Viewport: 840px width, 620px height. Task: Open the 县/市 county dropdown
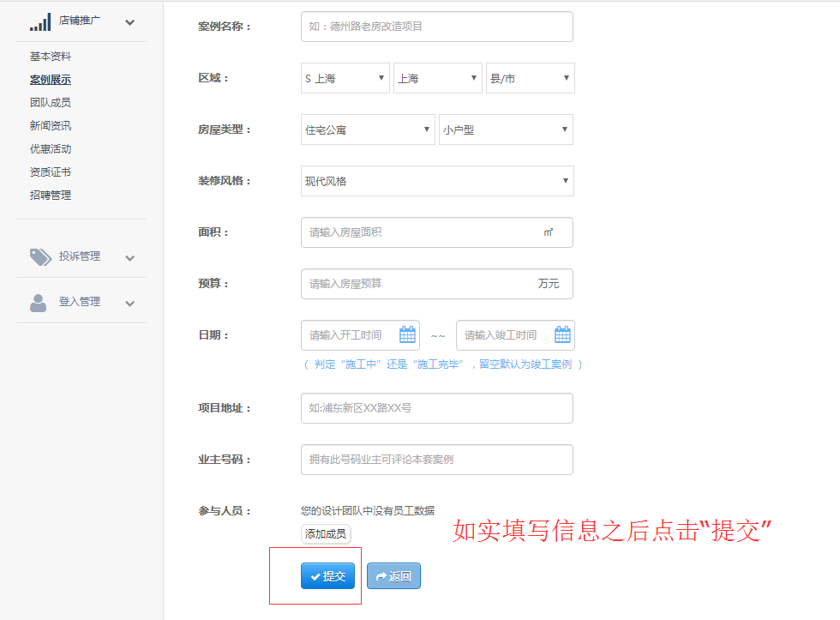tap(530, 77)
